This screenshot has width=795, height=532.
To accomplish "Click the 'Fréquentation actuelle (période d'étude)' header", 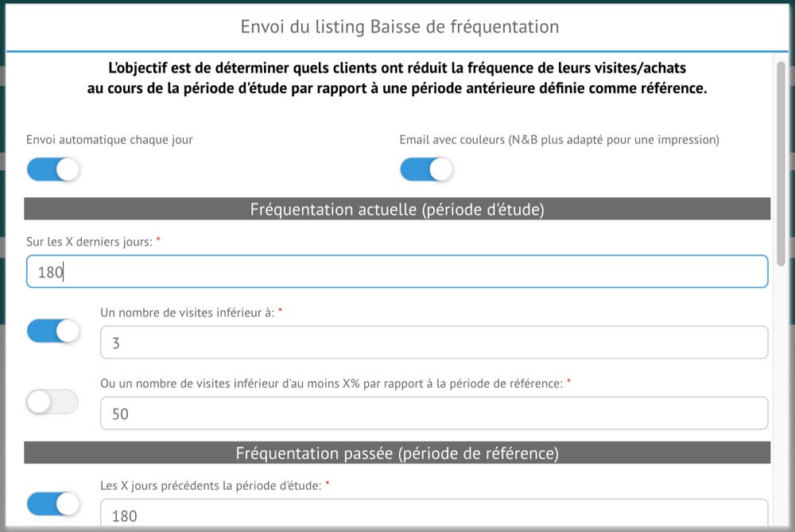I will tap(397, 209).
